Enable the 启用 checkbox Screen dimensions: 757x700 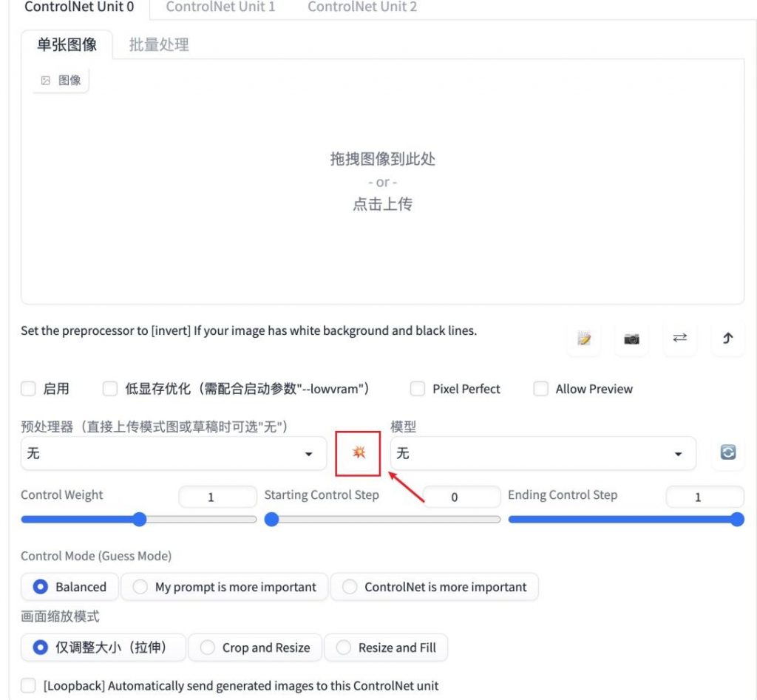coord(28,389)
